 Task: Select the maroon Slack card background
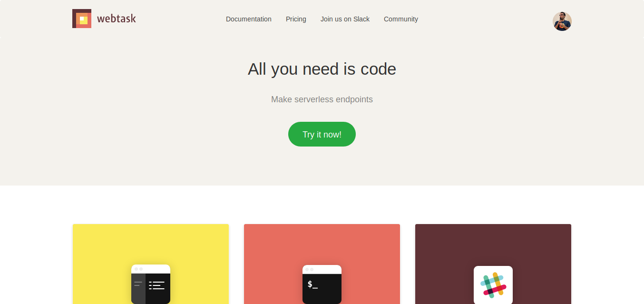[x=493, y=243]
